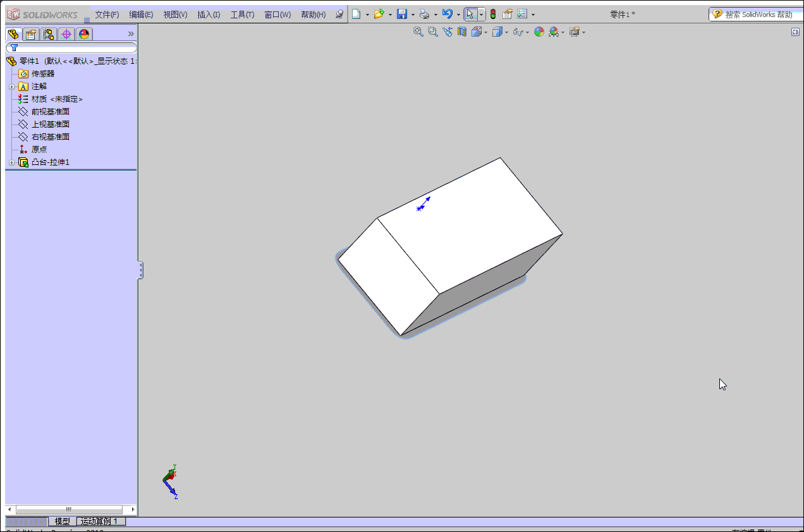This screenshot has width=804, height=532.
Task: Click the Previous View icon
Action: tap(448, 32)
